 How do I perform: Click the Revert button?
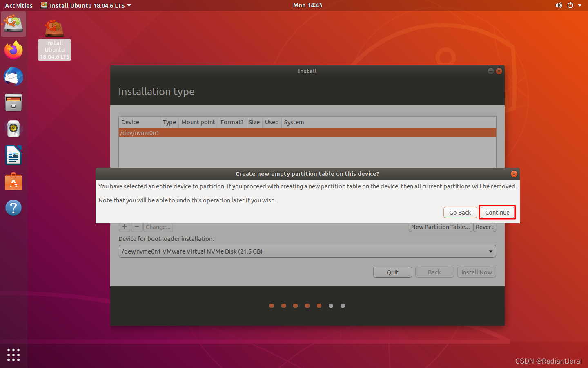pyautogui.click(x=485, y=227)
